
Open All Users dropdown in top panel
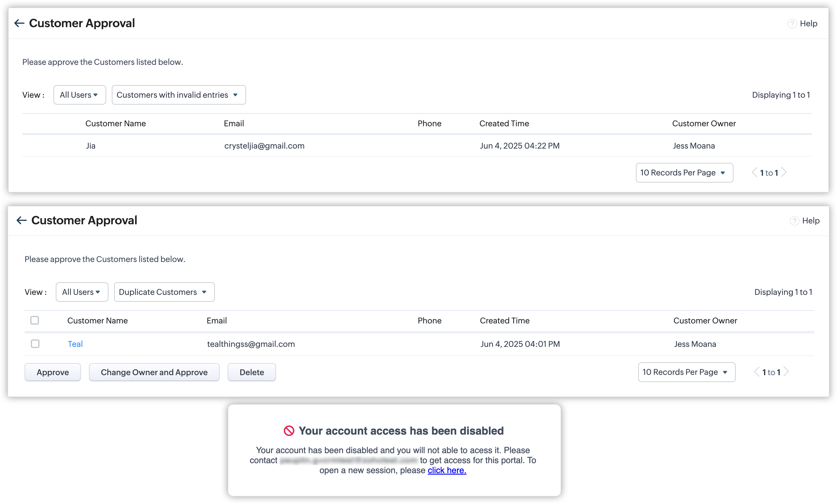pyautogui.click(x=80, y=95)
